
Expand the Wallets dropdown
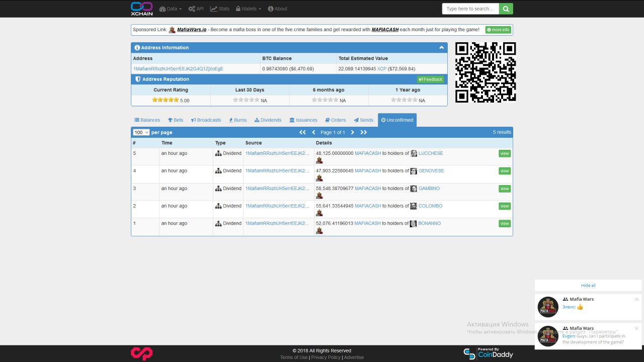[x=249, y=9]
